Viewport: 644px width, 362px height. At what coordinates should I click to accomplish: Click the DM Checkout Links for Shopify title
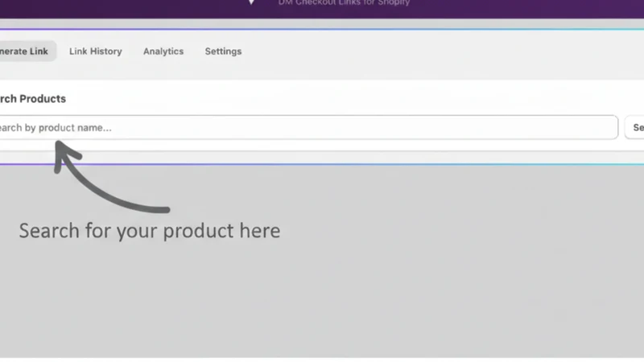coord(344,2)
